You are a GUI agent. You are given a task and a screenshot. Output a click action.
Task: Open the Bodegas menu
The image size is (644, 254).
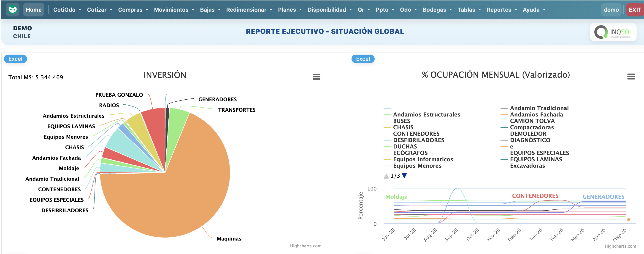tap(437, 10)
